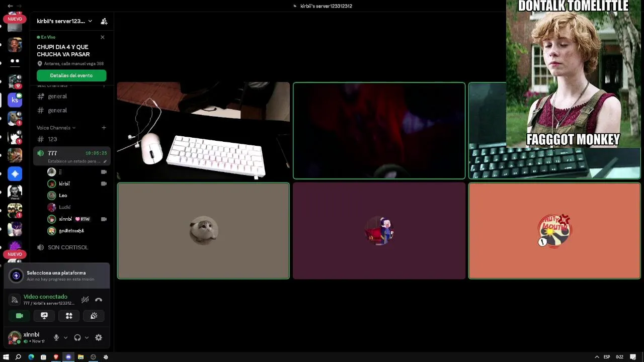Focus the dark red video tile

click(x=379, y=131)
